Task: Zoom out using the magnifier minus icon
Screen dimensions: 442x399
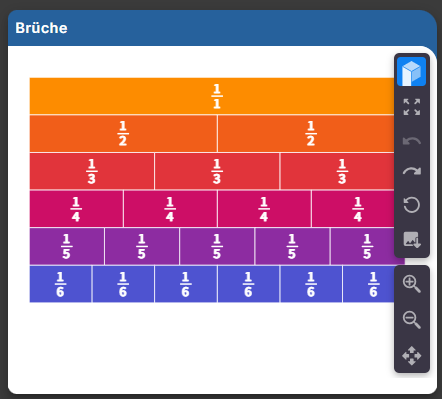Action: click(x=412, y=320)
